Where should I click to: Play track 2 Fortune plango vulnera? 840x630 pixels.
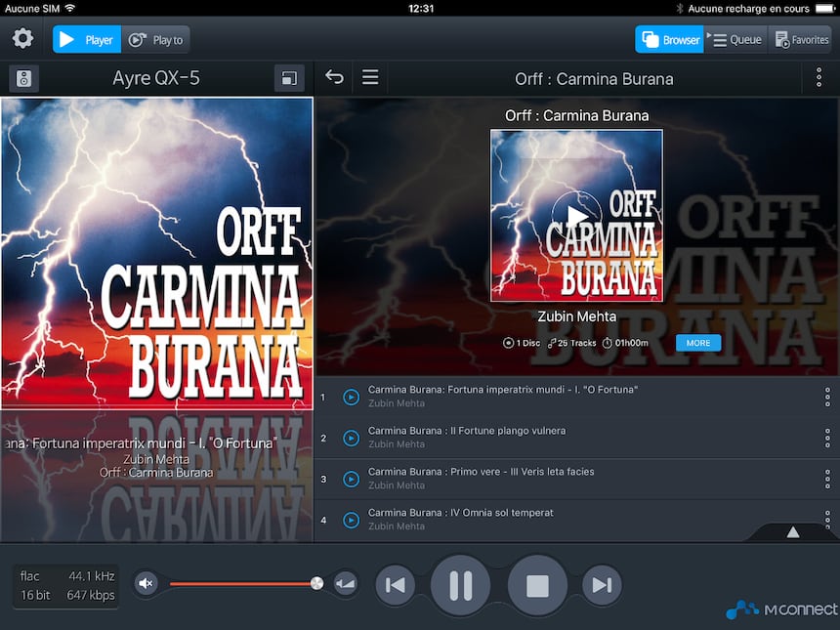pyautogui.click(x=351, y=438)
